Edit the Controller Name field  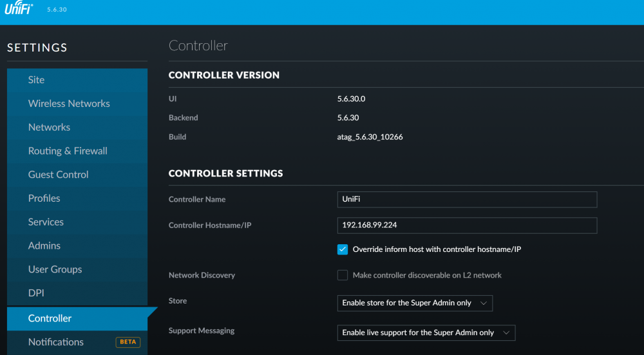click(467, 199)
